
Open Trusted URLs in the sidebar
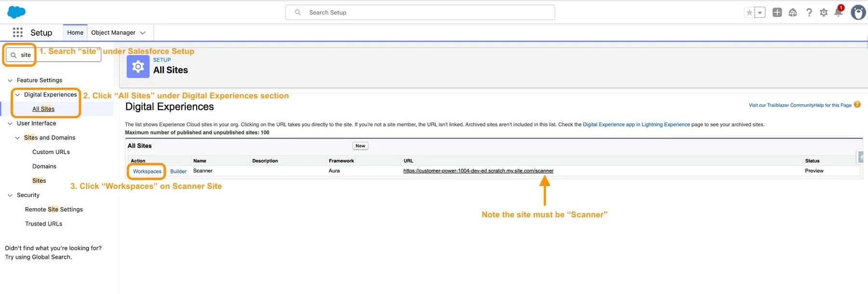click(x=43, y=224)
